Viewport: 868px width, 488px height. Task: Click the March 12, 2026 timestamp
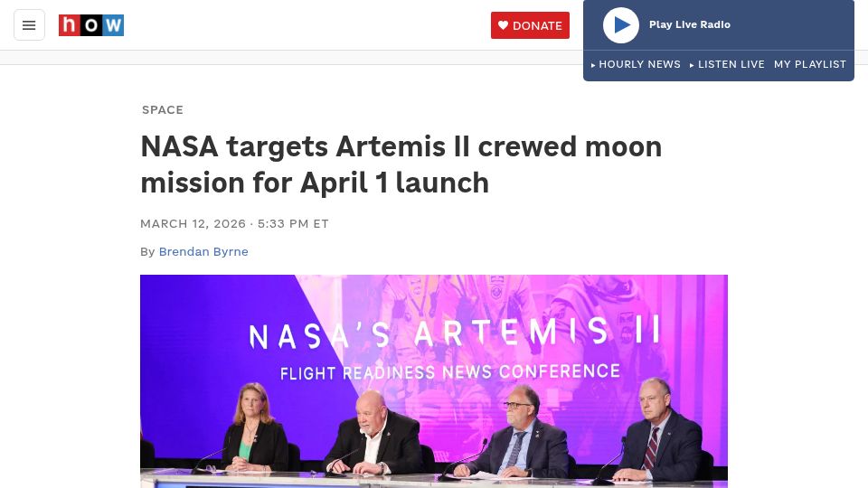click(x=234, y=223)
